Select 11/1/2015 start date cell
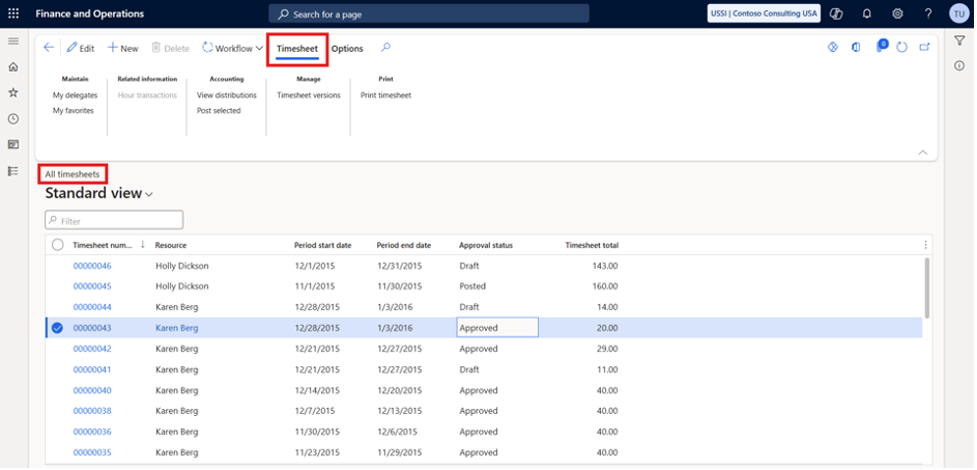This screenshot has height=470, width=977. [315, 287]
